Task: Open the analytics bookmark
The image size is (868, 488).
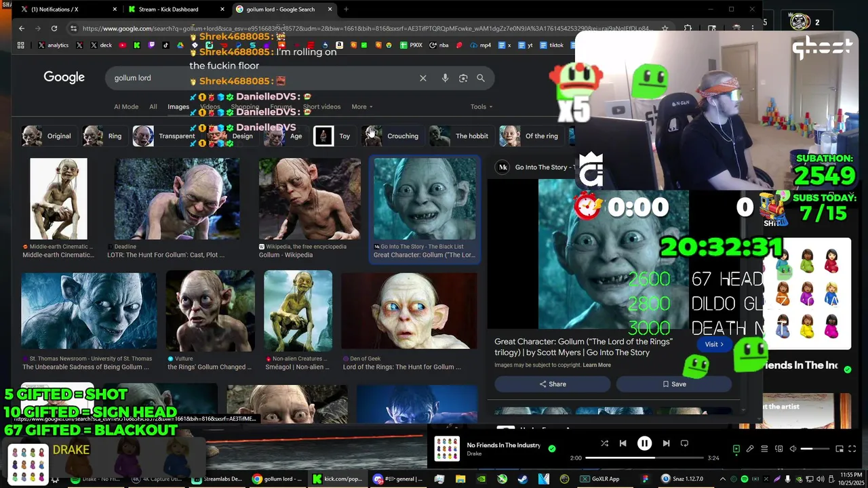Action: click(x=54, y=45)
